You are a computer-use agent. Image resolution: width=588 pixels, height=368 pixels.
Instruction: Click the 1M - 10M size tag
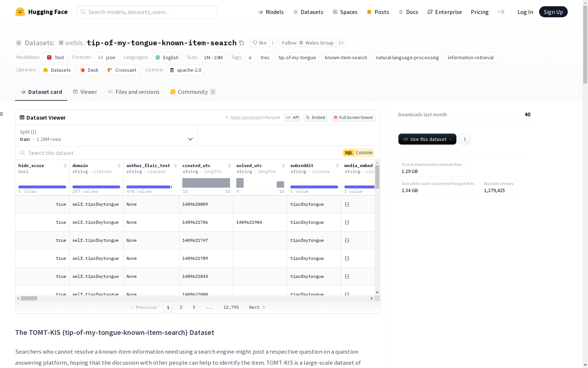(x=213, y=57)
